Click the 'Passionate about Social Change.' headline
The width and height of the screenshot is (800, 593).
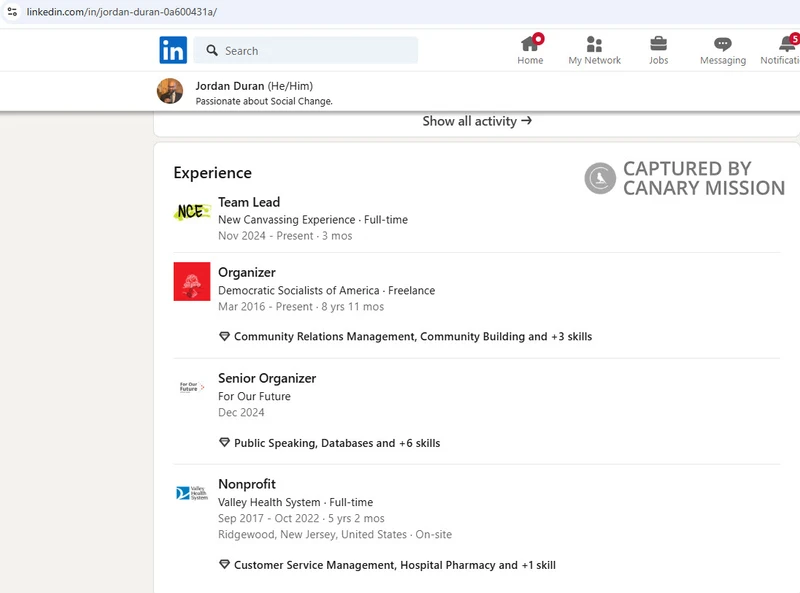(264, 101)
